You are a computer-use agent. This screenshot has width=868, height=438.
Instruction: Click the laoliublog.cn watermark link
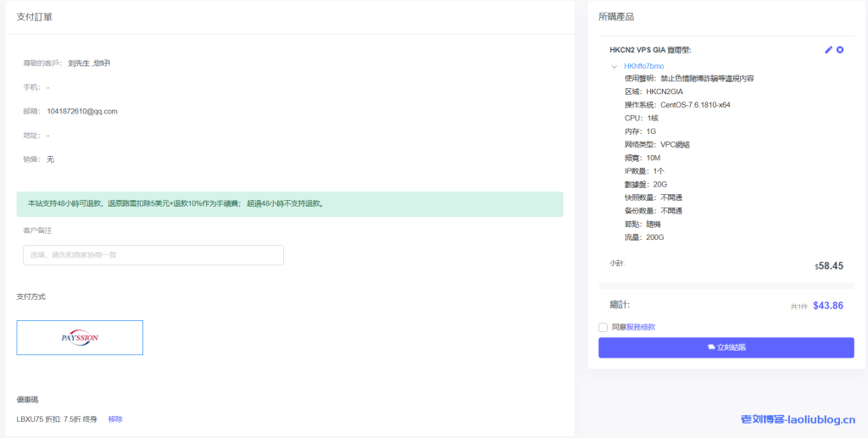coord(798,419)
